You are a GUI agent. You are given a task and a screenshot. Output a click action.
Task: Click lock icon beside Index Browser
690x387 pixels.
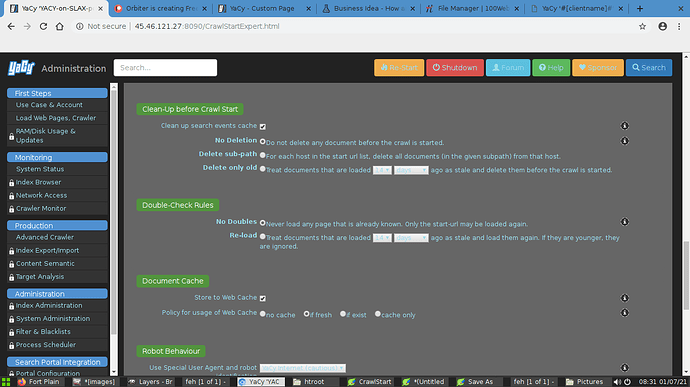(11, 183)
